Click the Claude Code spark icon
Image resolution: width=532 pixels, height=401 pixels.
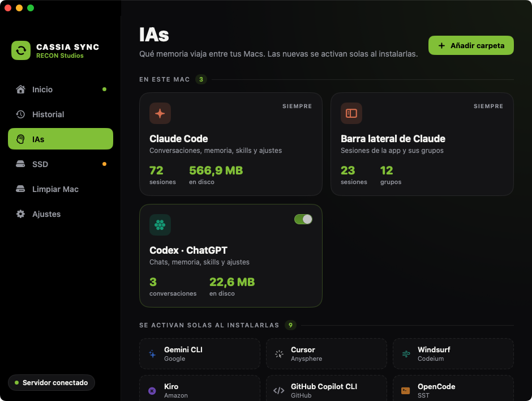pos(160,113)
